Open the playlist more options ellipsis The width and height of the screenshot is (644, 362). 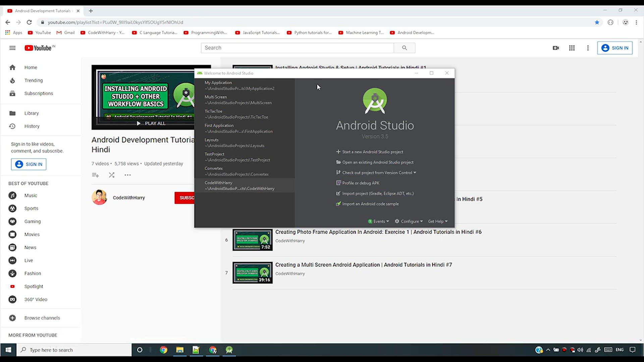127,175
